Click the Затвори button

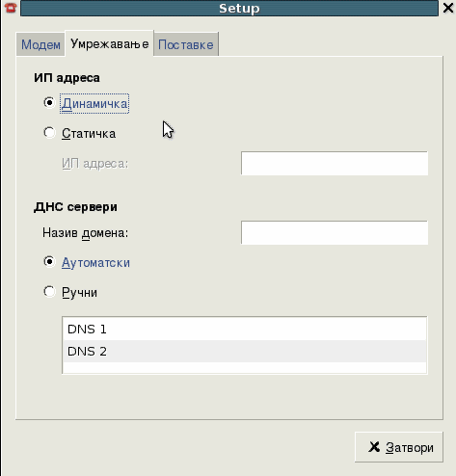(399, 447)
